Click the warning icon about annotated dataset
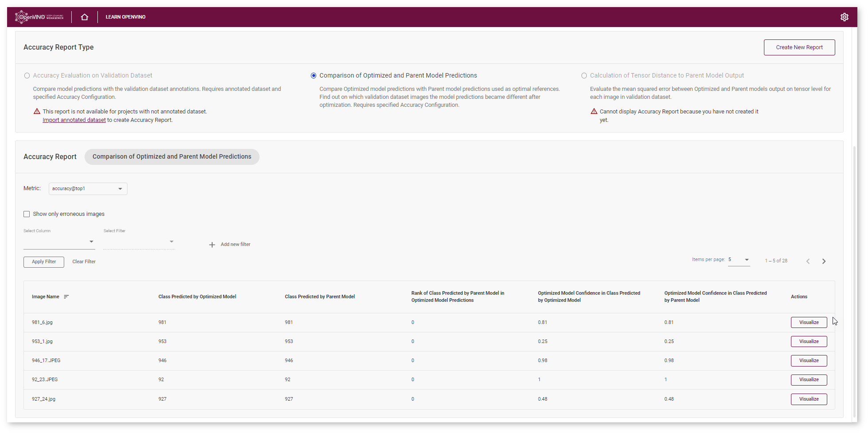The image size is (868, 433). click(x=37, y=111)
